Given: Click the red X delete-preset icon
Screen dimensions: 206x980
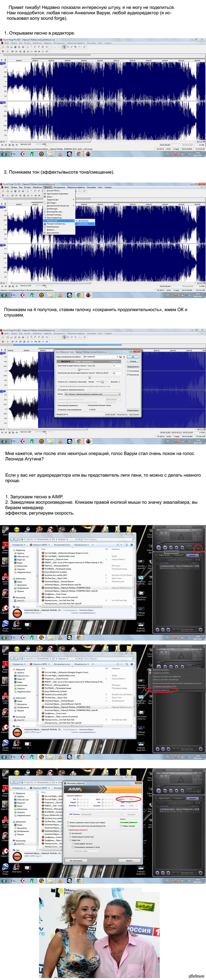Looking at the screenshot, I should (124, 357).
